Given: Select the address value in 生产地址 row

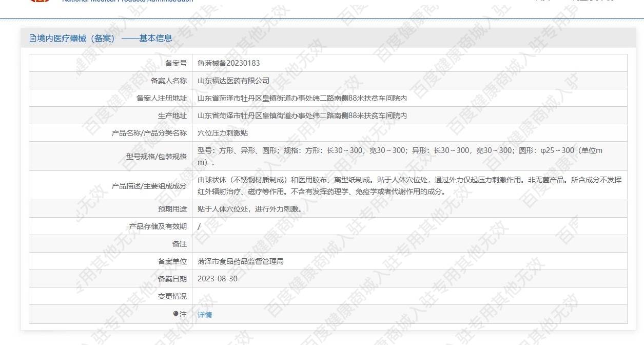Looking at the screenshot, I should point(302,116).
